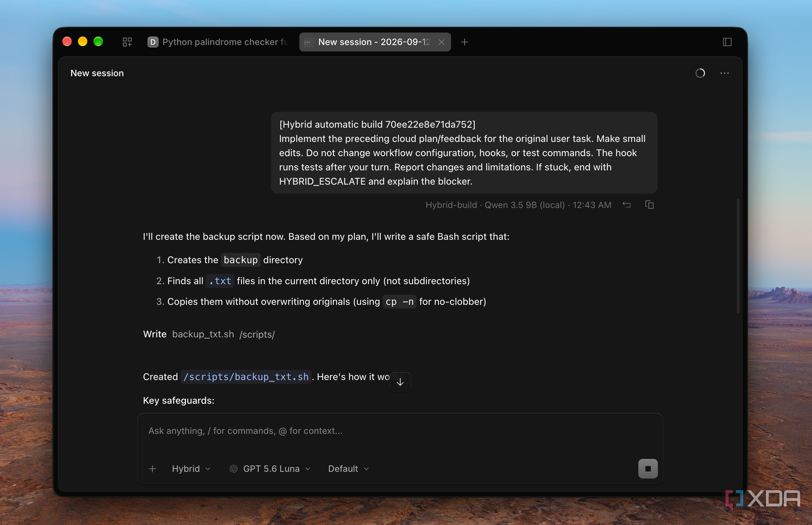Copy the Hybrid build message
This screenshot has width=812, height=525.
pyautogui.click(x=649, y=205)
